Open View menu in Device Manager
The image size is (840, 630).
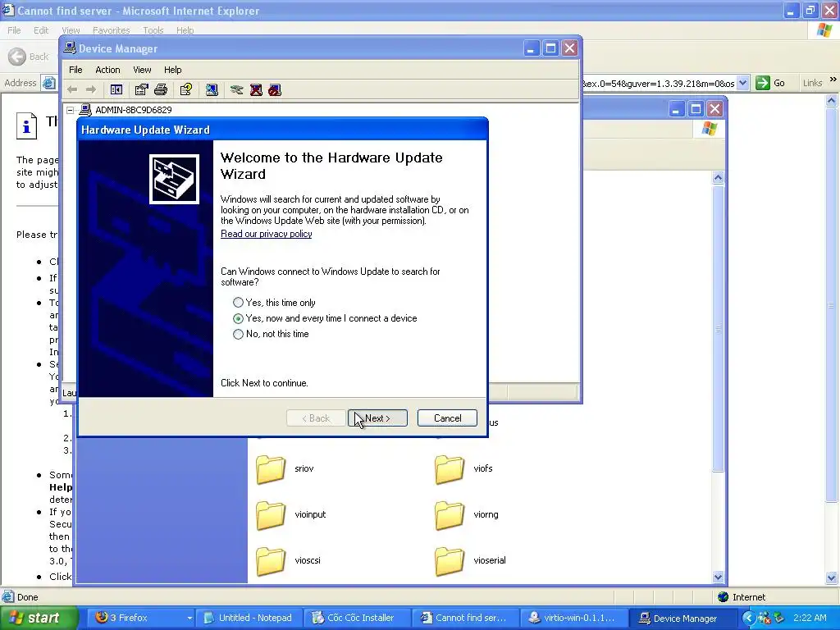click(142, 70)
